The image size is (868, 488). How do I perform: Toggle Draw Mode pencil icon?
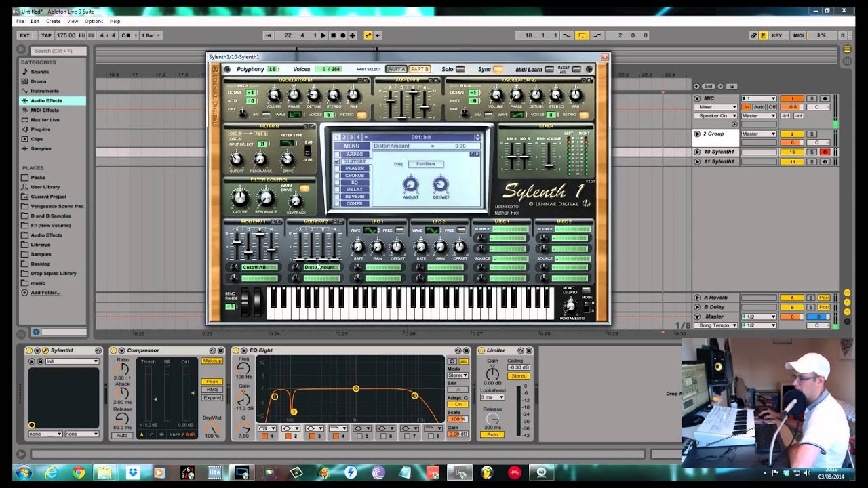pyautogui.click(x=753, y=35)
